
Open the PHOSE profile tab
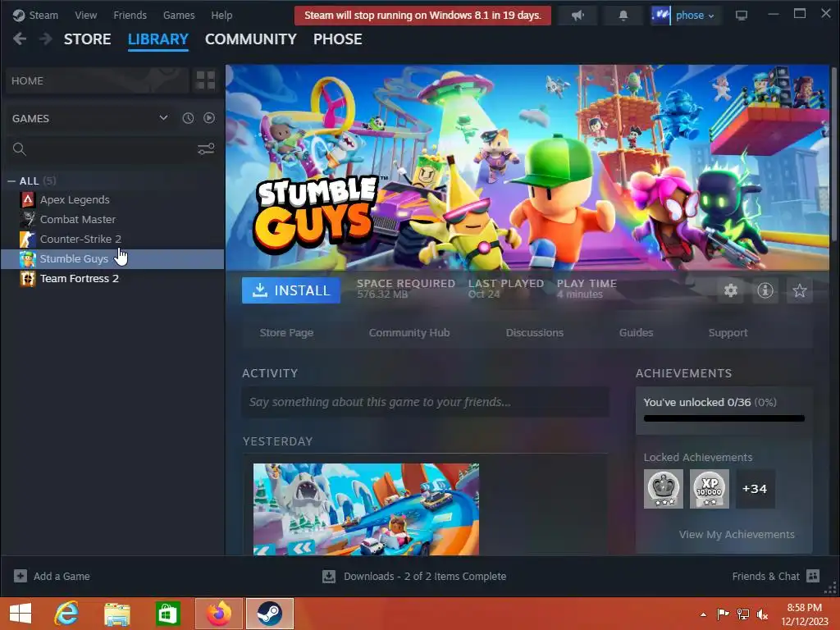(x=337, y=39)
